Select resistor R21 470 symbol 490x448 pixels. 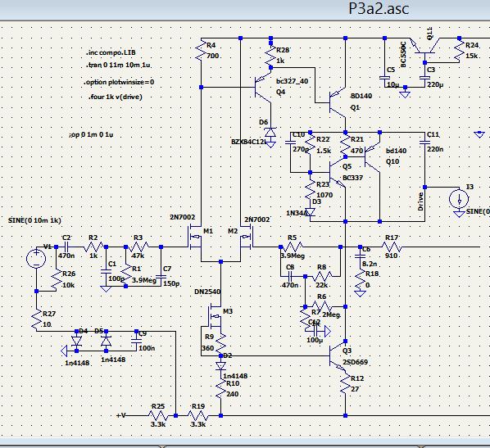click(x=345, y=144)
